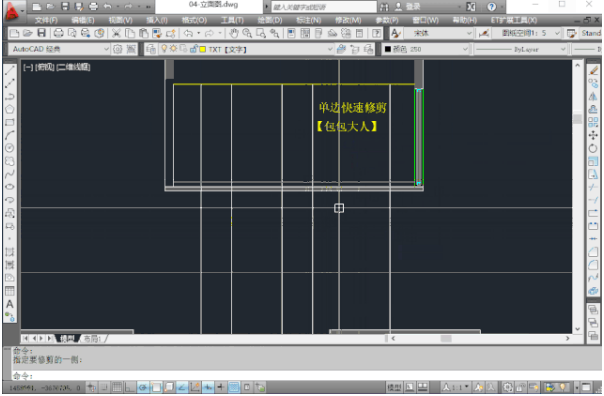Select the Spline draw tool
The width and height of the screenshot is (604, 396).
(10, 174)
